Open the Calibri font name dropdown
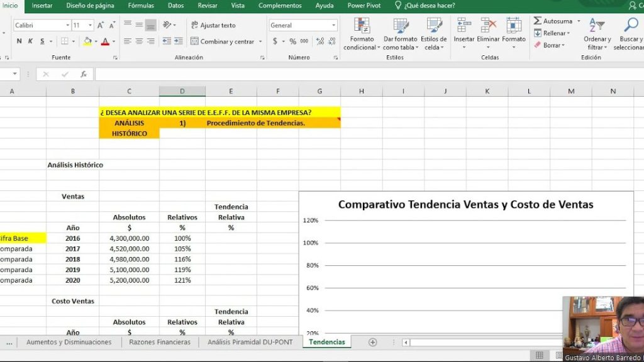The height and width of the screenshot is (362, 644). [x=67, y=26]
